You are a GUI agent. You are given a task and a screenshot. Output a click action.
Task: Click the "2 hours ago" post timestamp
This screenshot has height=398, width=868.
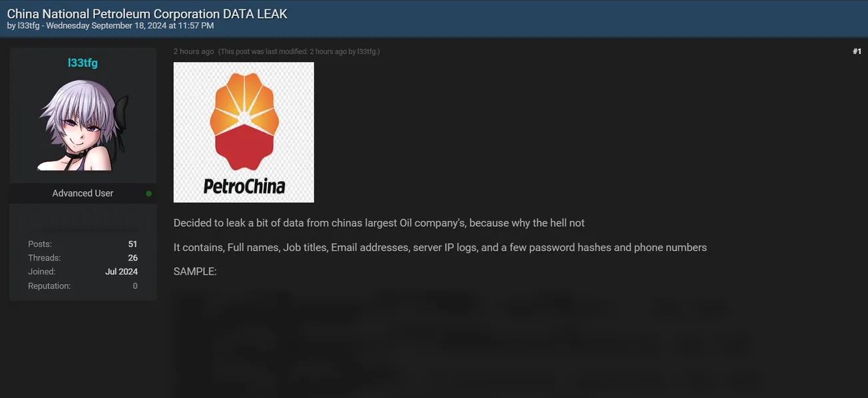pos(194,51)
